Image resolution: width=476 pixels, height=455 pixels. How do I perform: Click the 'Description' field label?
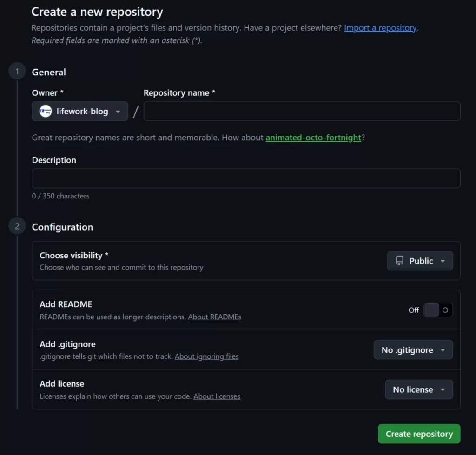click(x=54, y=160)
